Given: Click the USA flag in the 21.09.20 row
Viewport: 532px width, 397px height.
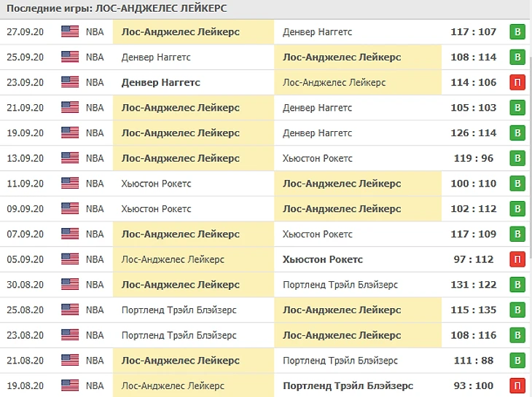Looking at the screenshot, I should click(70, 108).
